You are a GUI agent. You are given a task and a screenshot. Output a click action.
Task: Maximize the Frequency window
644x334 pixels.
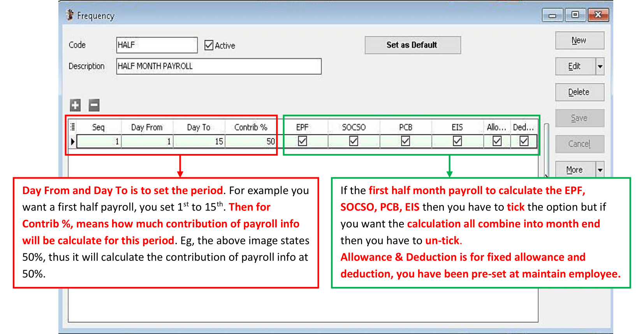click(575, 15)
